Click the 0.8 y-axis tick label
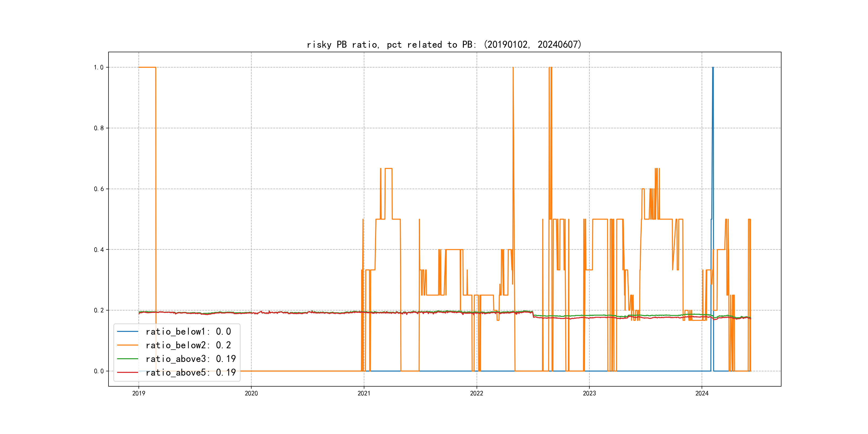Image resolution: width=868 pixels, height=434 pixels. 98,128
